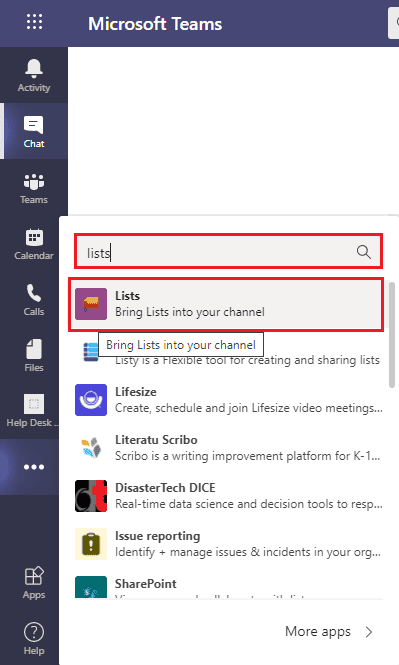Expand More apps chevron

point(369,632)
